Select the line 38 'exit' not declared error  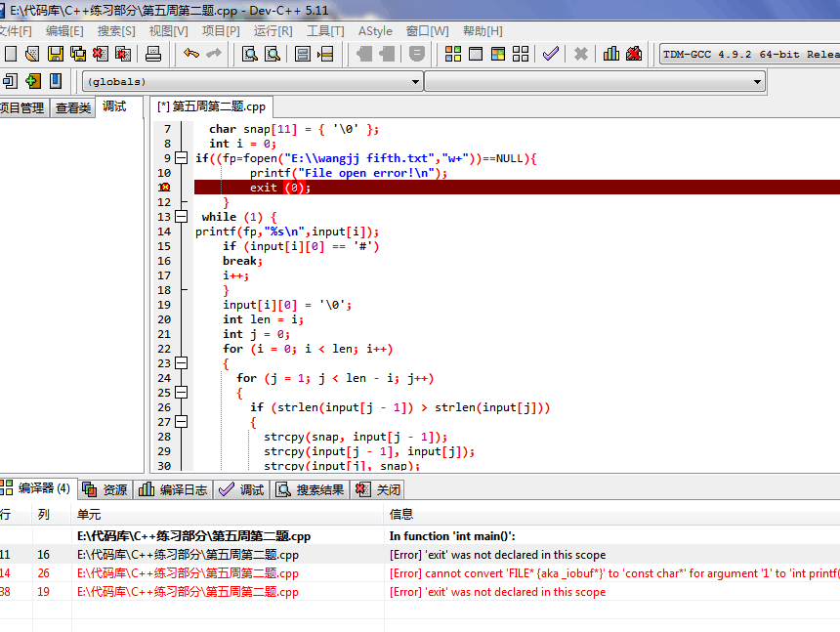420,592
